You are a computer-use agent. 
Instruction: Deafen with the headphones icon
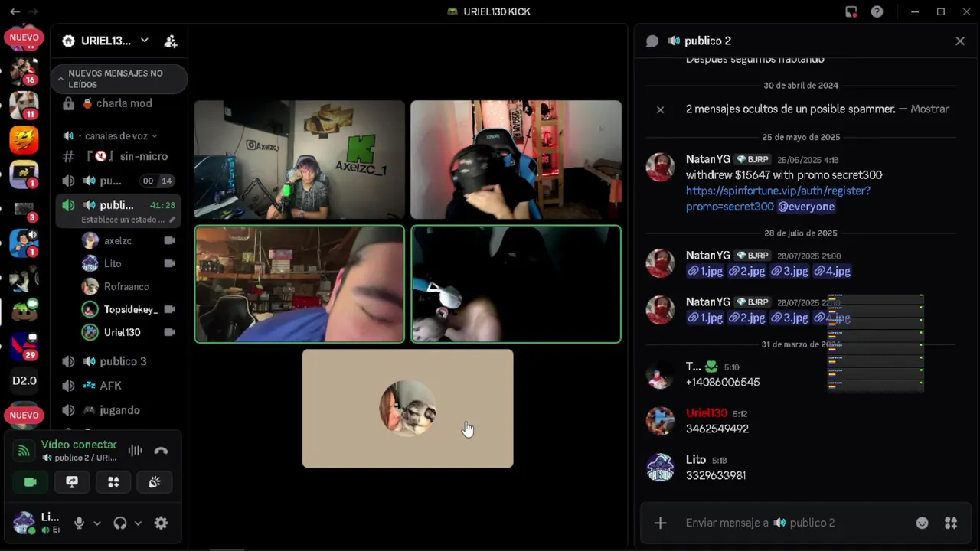click(x=120, y=523)
